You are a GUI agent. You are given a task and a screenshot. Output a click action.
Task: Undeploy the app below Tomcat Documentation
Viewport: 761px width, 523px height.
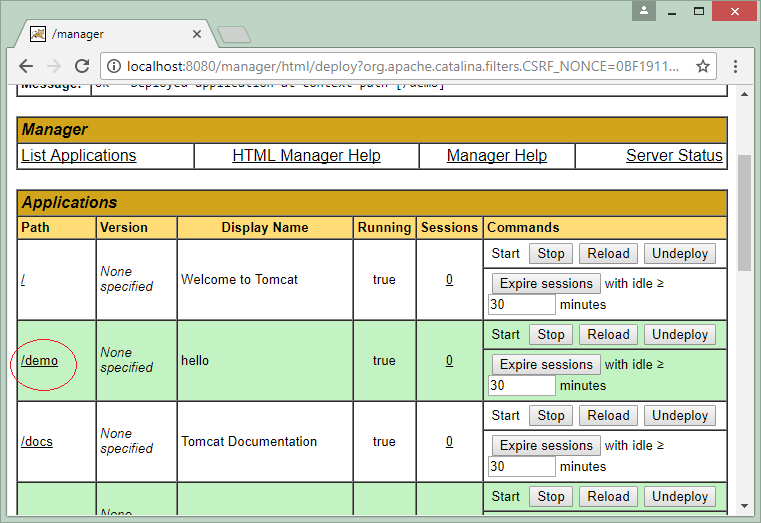click(x=680, y=497)
